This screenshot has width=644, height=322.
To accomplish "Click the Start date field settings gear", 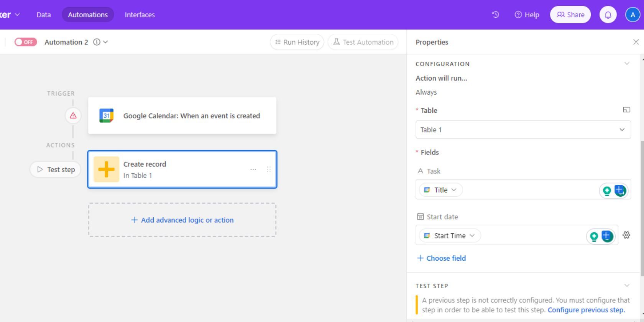I will [x=626, y=235].
